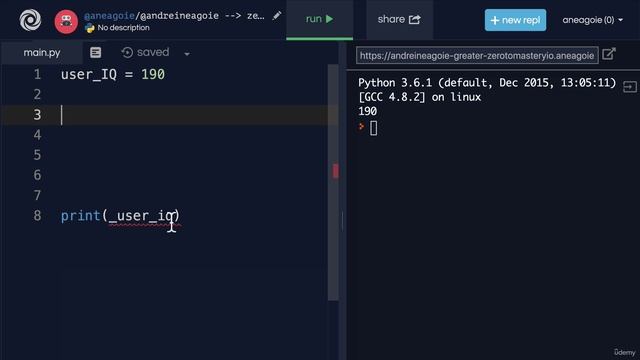Run the code with run button
This screenshot has width=640, height=360.
tap(320, 19)
